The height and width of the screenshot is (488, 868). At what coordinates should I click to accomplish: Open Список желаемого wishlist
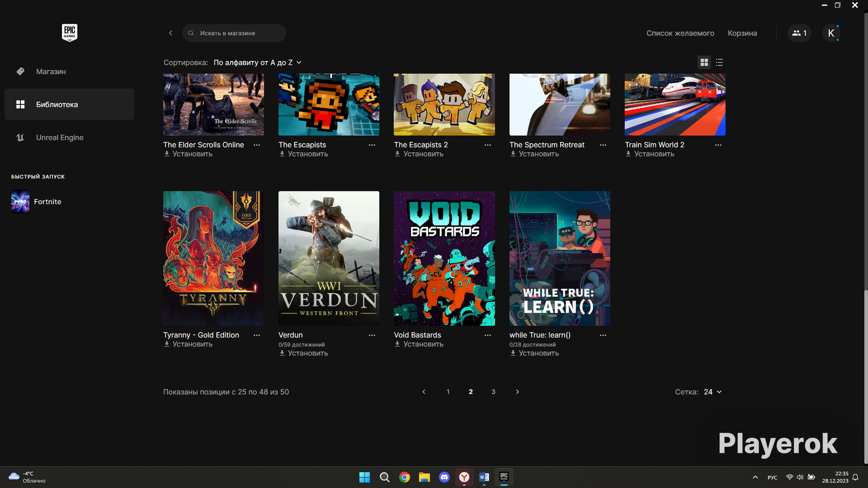pos(680,33)
